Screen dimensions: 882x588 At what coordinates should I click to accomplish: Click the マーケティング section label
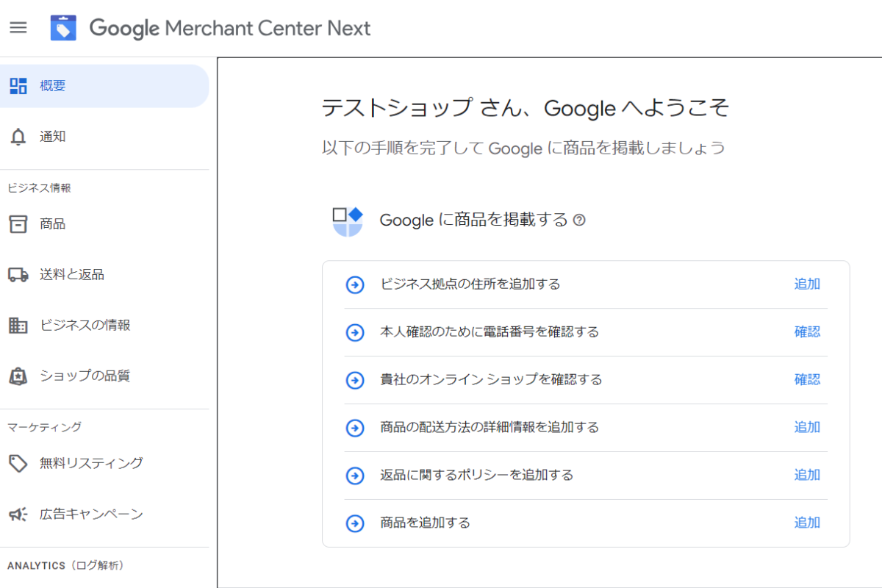tap(44, 427)
